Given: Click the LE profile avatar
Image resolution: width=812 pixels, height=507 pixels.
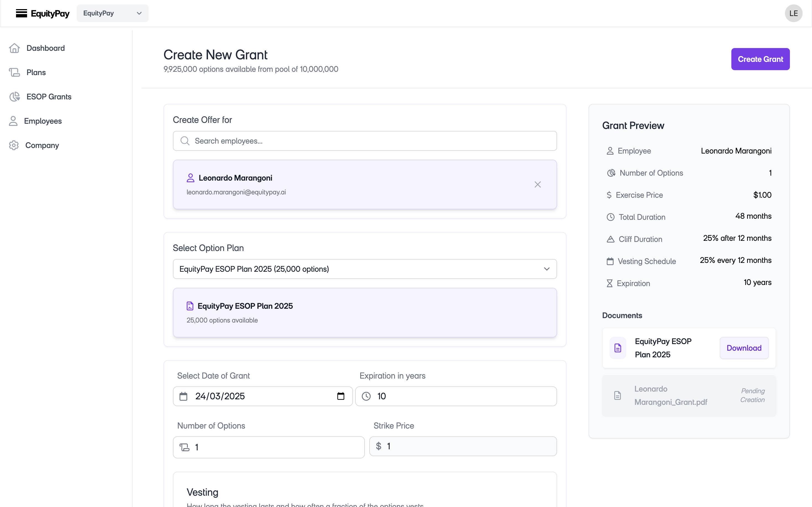Looking at the screenshot, I should pyautogui.click(x=794, y=13).
